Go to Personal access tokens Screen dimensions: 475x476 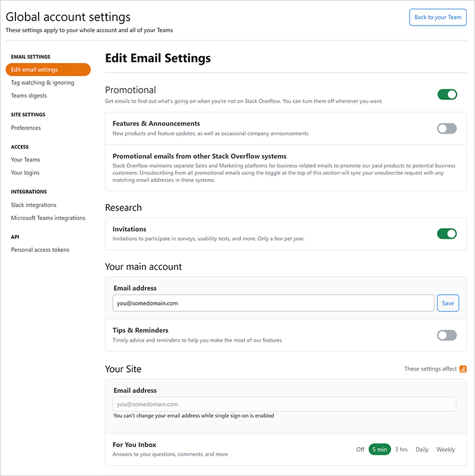(x=40, y=250)
